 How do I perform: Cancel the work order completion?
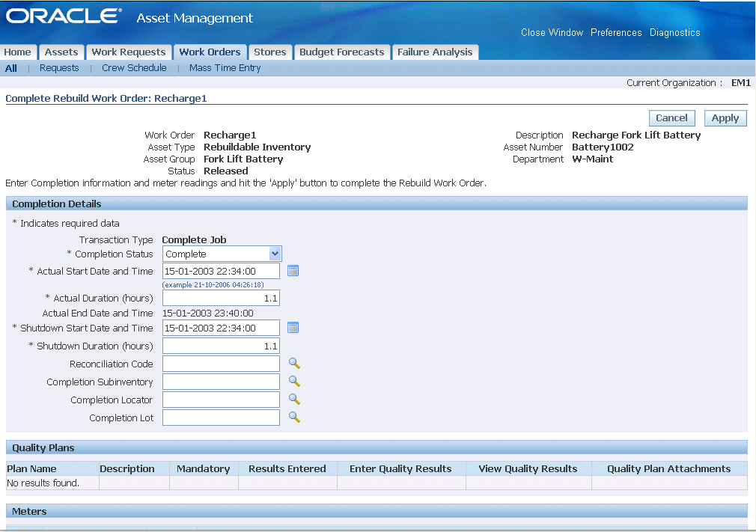click(x=671, y=118)
